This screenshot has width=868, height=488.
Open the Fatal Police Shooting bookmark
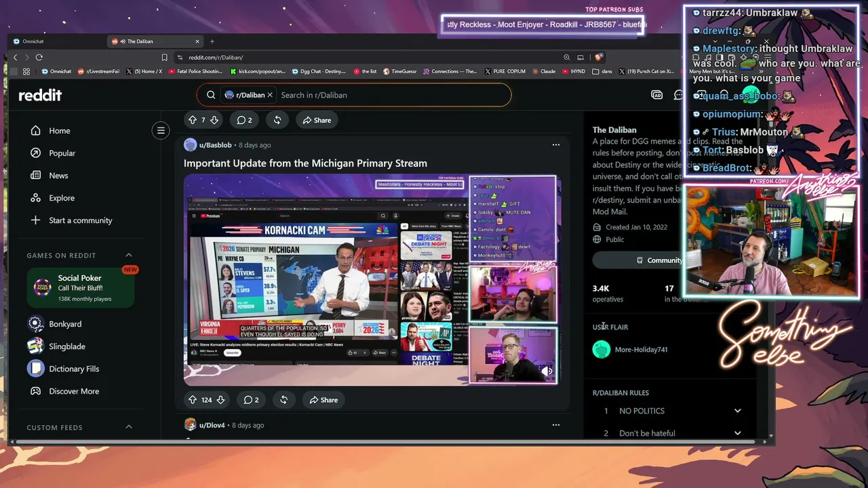click(x=195, y=71)
